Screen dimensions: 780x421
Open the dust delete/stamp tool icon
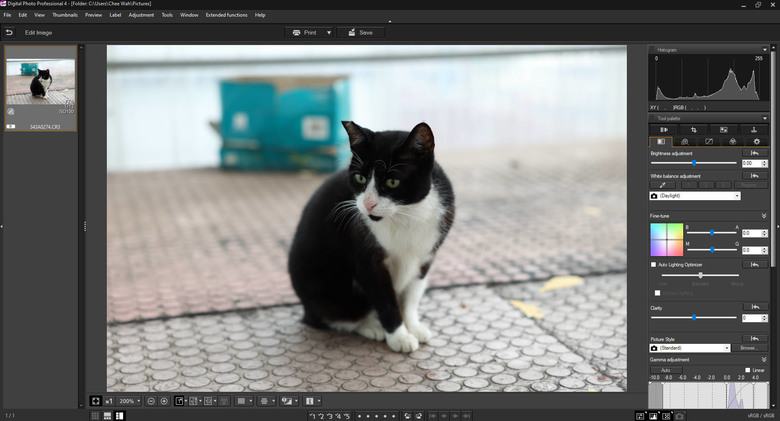pos(754,130)
